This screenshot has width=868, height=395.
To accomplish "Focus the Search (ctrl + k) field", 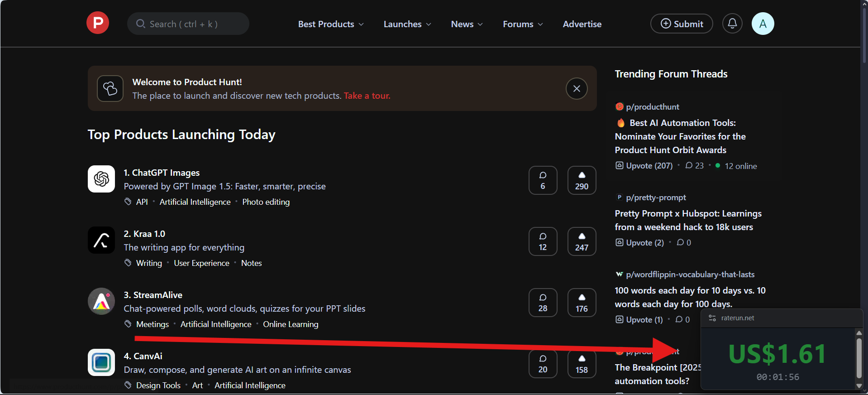I will point(188,24).
